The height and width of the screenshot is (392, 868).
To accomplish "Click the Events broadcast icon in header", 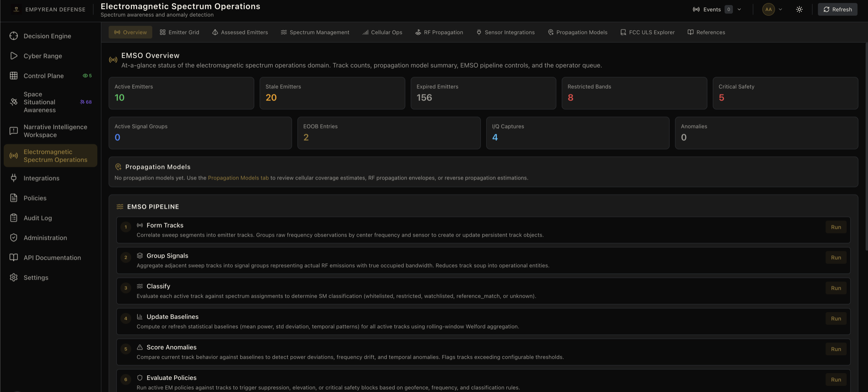I will tap(696, 9).
